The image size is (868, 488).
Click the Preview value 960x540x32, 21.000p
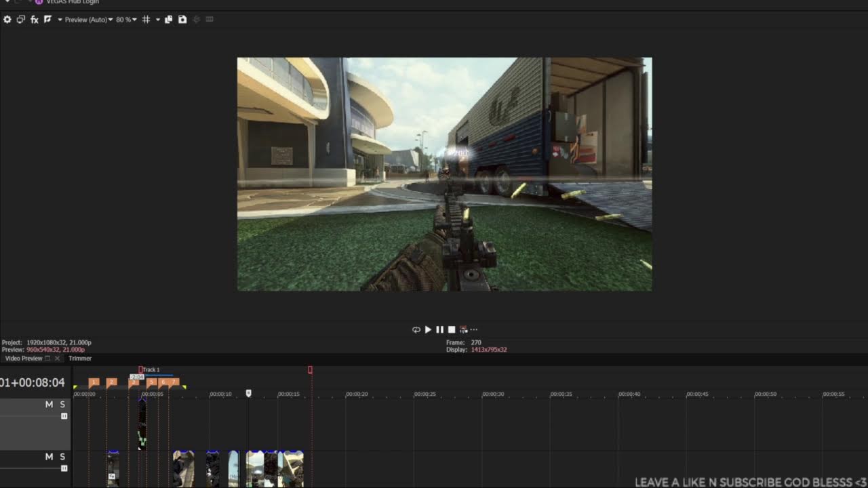[x=56, y=350]
